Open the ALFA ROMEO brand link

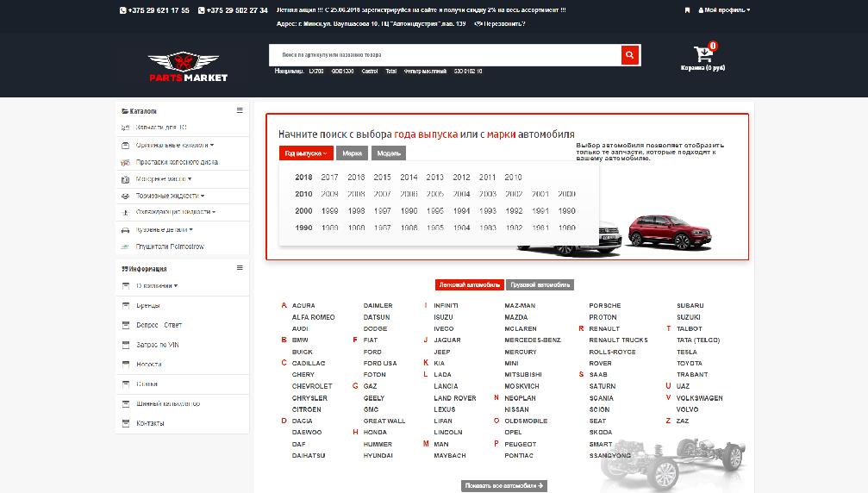pyautogui.click(x=313, y=317)
